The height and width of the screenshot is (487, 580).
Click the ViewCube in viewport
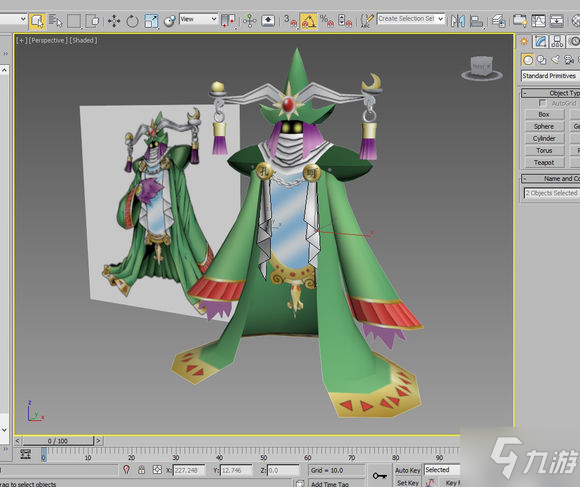click(x=482, y=68)
